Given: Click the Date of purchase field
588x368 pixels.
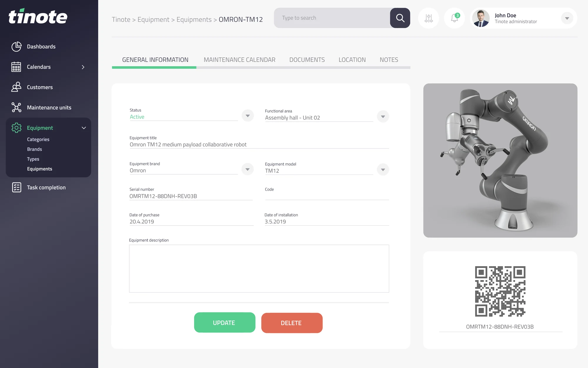Looking at the screenshot, I should pyautogui.click(x=191, y=222).
